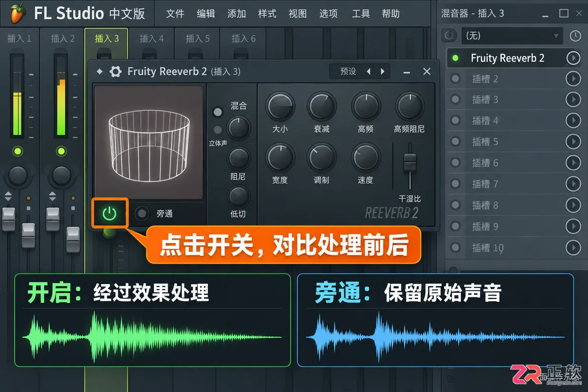Click the 低切 low cut knob
The width and height of the screenshot is (588, 392).
click(238, 196)
